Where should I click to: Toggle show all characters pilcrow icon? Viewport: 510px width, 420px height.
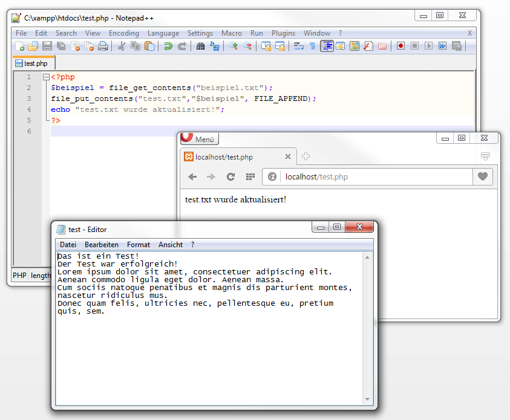312,46
